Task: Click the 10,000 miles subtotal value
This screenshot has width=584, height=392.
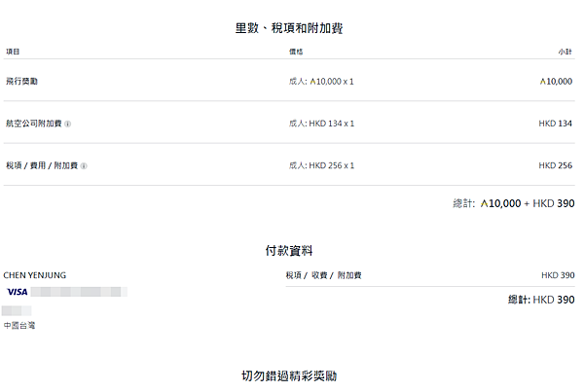Action: click(x=556, y=82)
